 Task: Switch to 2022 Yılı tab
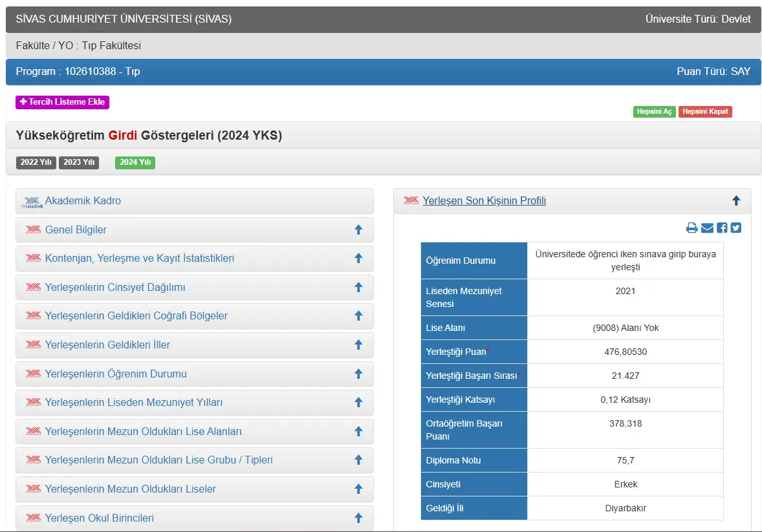tap(36, 162)
